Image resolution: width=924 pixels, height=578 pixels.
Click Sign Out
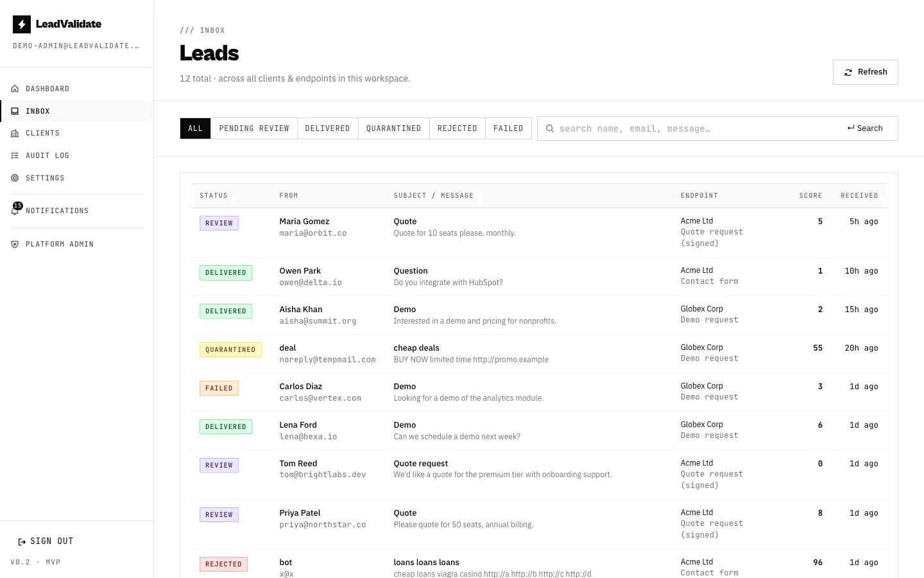pyautogui.click(x=46, y=541)
